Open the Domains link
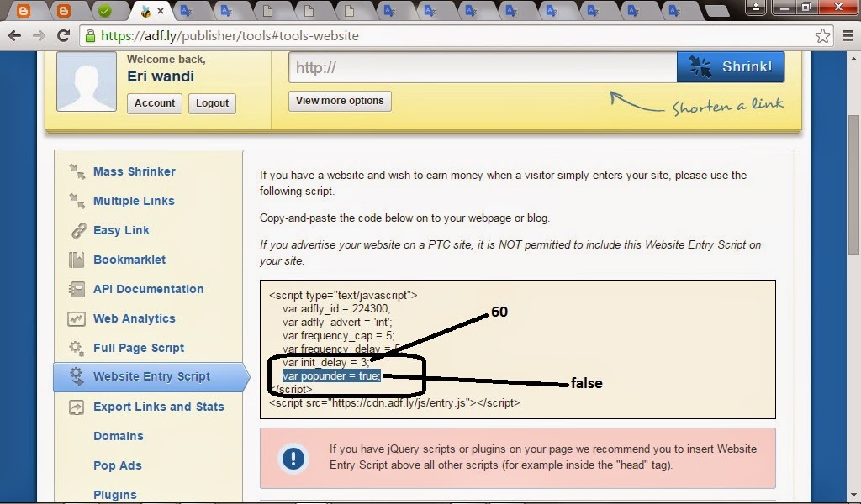Screen dimensions: 861x504 (x=118, y=436)
